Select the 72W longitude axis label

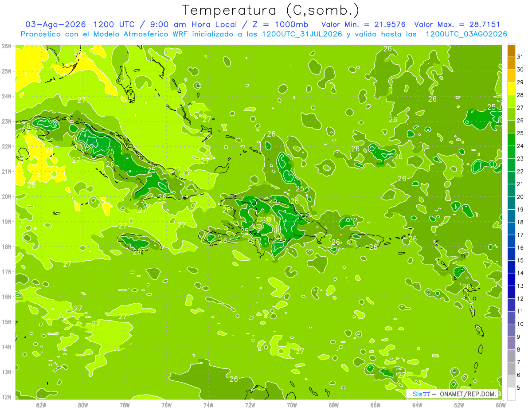250,405
